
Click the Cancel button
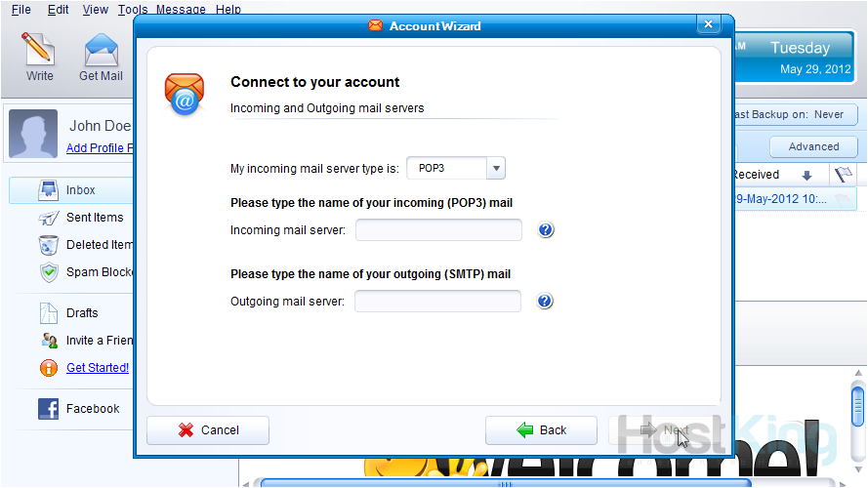[207, 429]
